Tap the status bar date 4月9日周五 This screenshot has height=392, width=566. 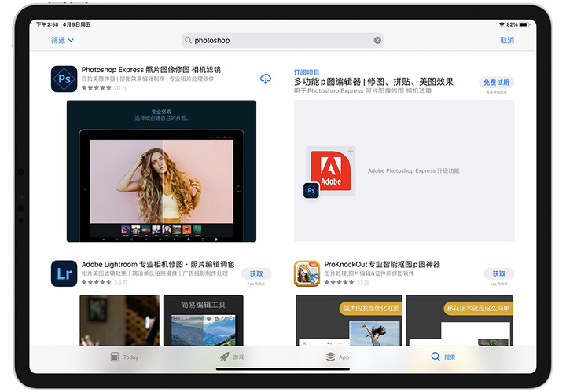(76, 24)
